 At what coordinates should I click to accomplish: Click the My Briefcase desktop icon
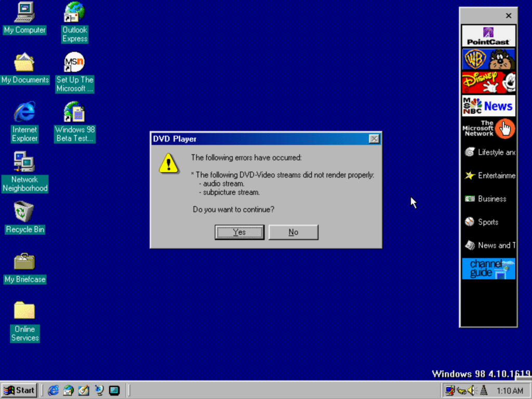click(24, 261)
